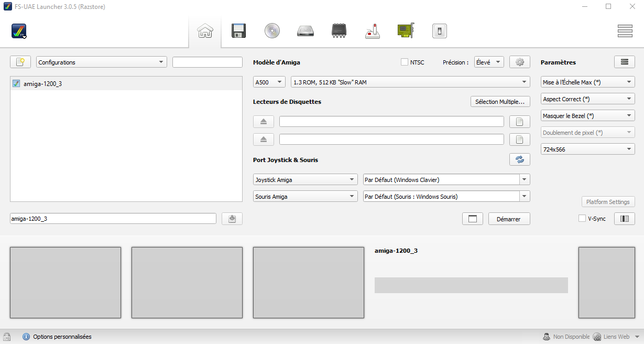Eject the second floppy drive

264,139
